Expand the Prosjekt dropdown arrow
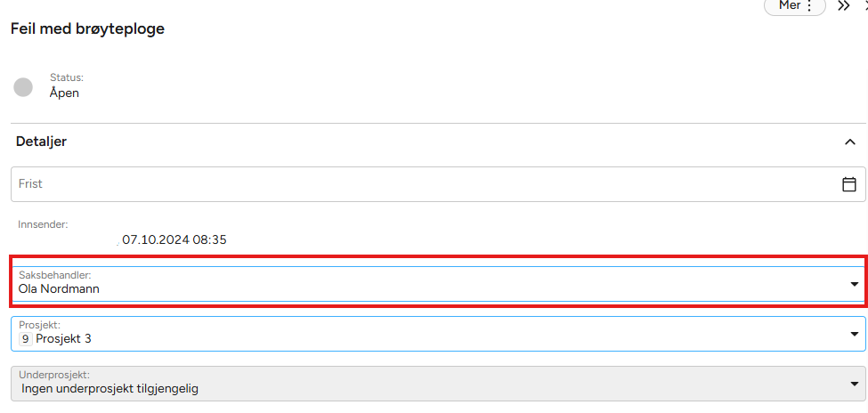 coord(854,335)
